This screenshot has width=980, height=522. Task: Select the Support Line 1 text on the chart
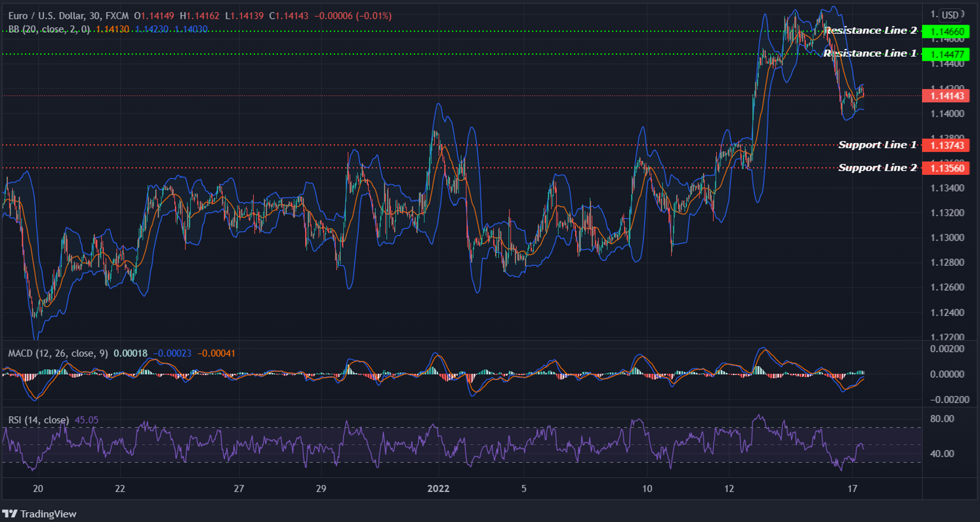(x=877, y=145)
